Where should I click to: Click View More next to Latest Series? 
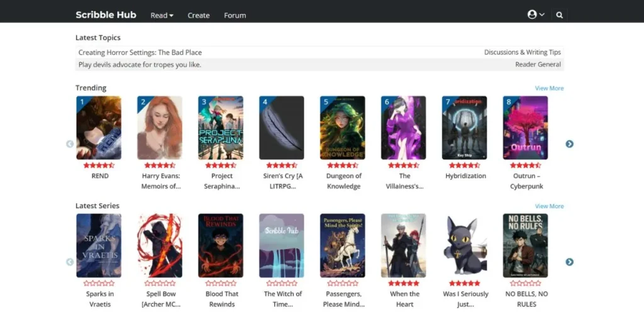pos(549,206)
